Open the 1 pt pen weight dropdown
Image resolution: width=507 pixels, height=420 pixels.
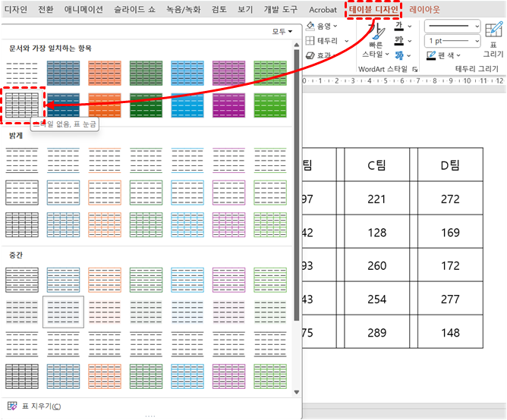[452, 40]
